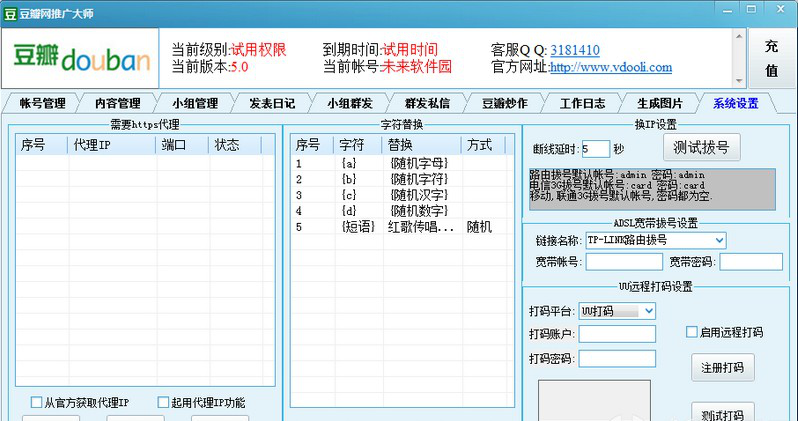Click the header panel scroll up arrow
Viewport: 798px width, 421px height.
click(739, 36)
